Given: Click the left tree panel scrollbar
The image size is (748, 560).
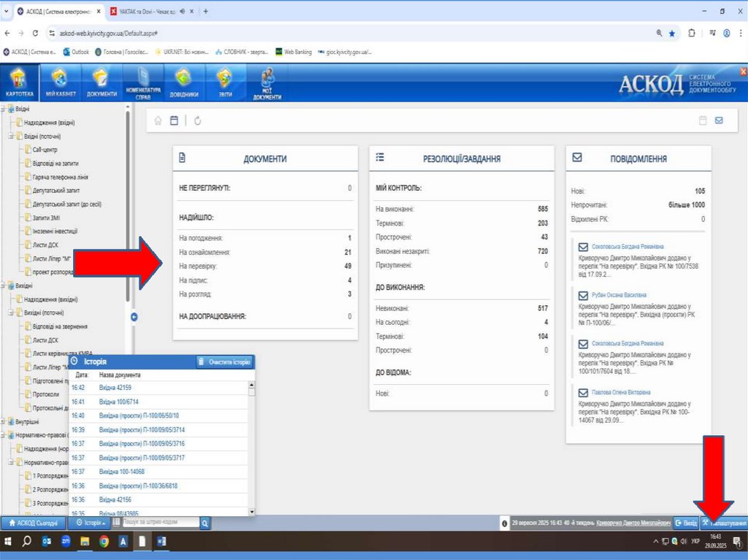Looking at the screenshot, I should point(127,205).
